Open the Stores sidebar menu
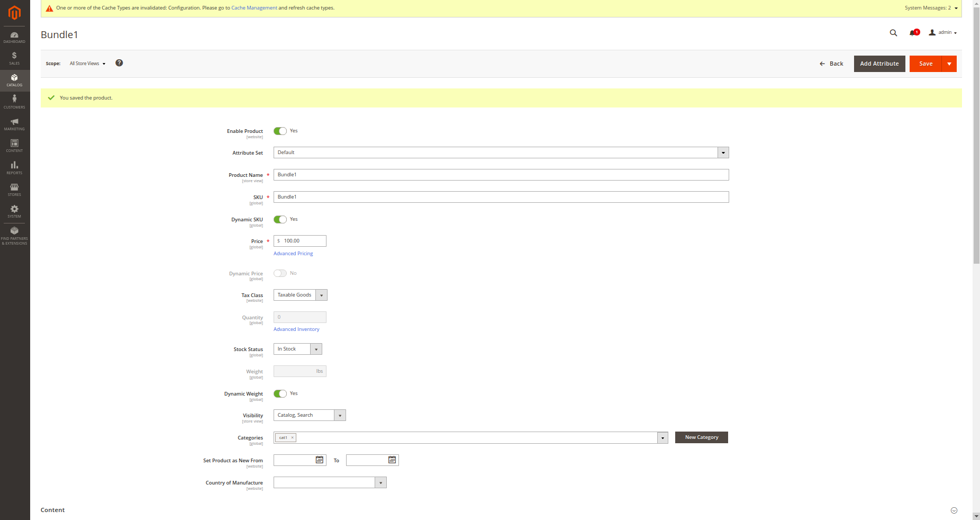Screen dimensions: 980x520 [x=14, y=190]
